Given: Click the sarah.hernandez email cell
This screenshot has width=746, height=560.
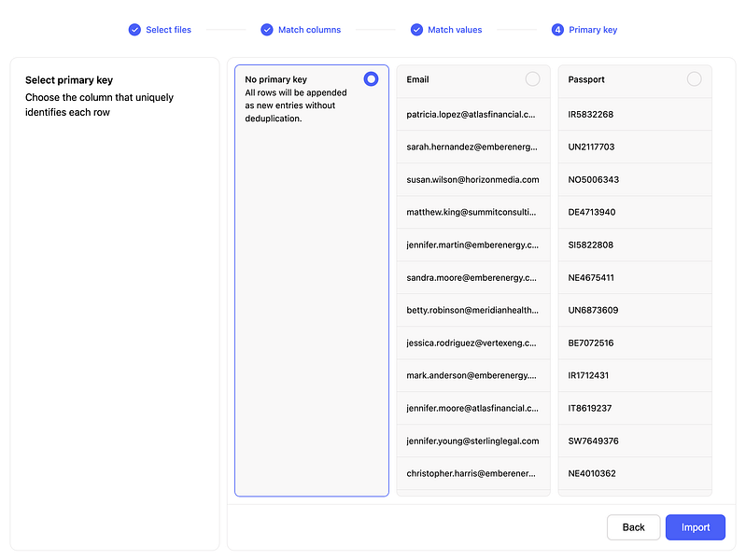Looking at the screenshot, I should pos(473,147).
